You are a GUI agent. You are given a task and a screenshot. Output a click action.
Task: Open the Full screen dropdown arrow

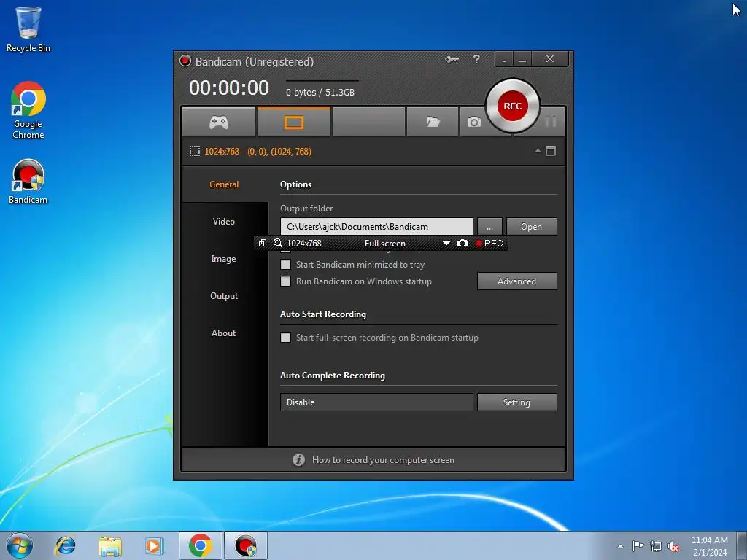click(446, 244)
